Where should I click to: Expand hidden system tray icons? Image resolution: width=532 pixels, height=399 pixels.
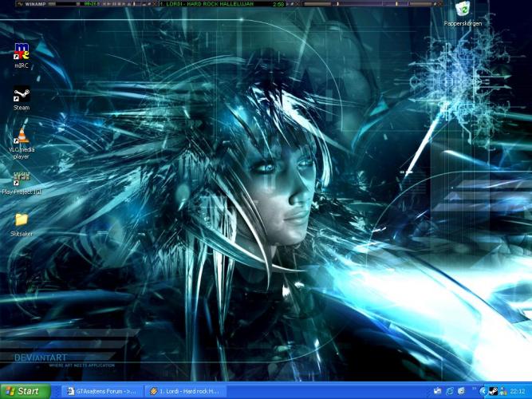(x=483, y=391)
